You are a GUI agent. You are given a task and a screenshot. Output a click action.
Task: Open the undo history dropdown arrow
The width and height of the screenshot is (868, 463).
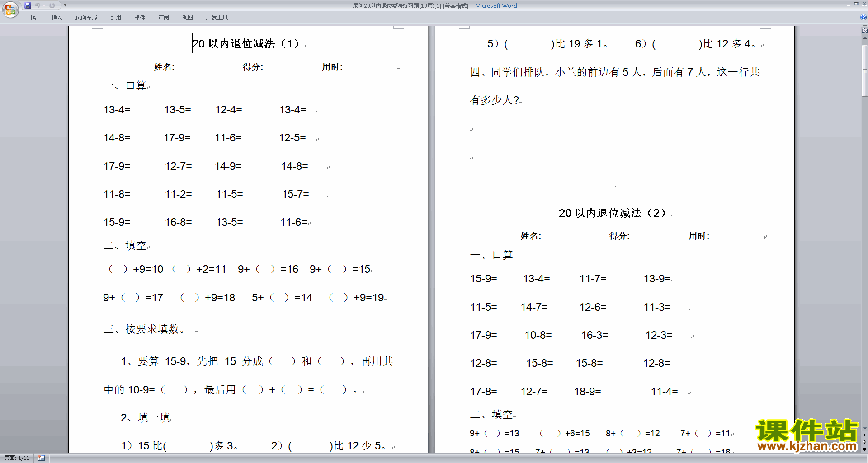pyautogui.click(x=44, y=5)
